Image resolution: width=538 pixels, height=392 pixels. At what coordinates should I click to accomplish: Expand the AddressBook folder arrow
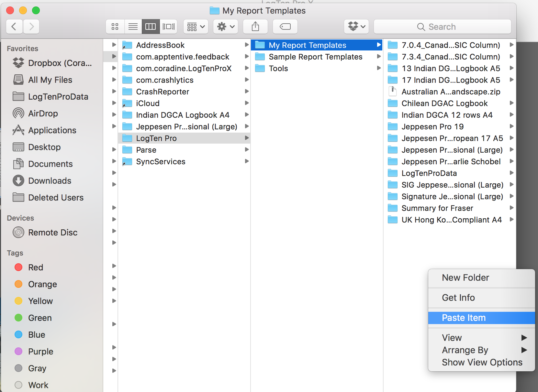247,45
